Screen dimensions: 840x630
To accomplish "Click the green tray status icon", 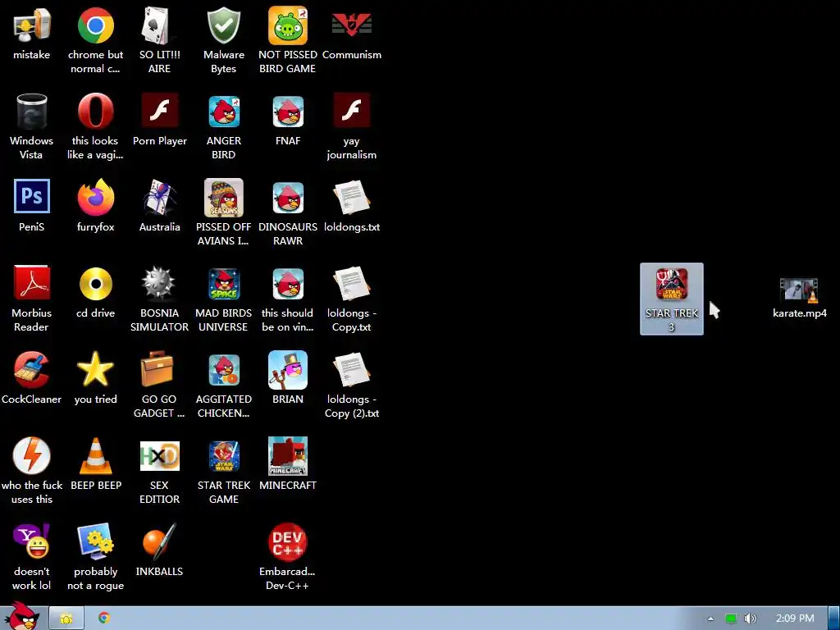I will pyautogui.click(x=731, y=619).
